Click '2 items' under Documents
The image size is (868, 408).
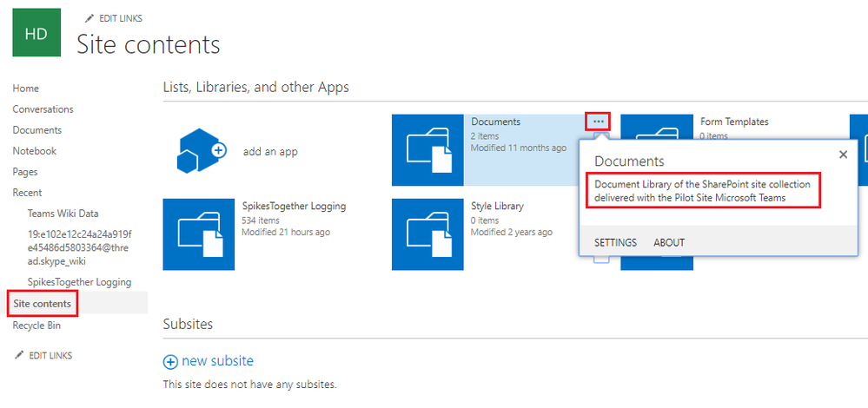pyautogui.click(x=485, y=136)
